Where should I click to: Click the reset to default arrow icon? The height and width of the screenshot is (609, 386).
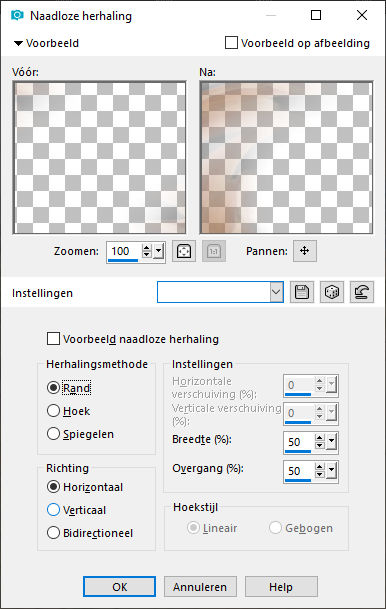[362, 292]
